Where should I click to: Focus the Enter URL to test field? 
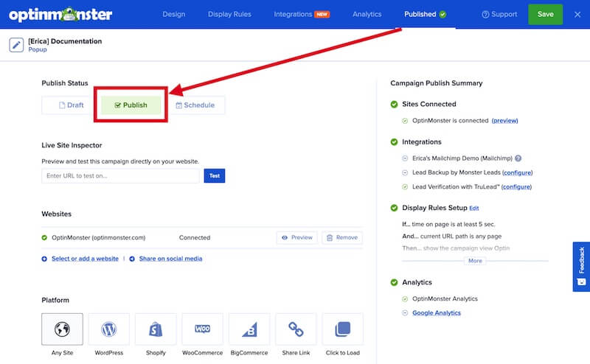[x=121, y=176]
